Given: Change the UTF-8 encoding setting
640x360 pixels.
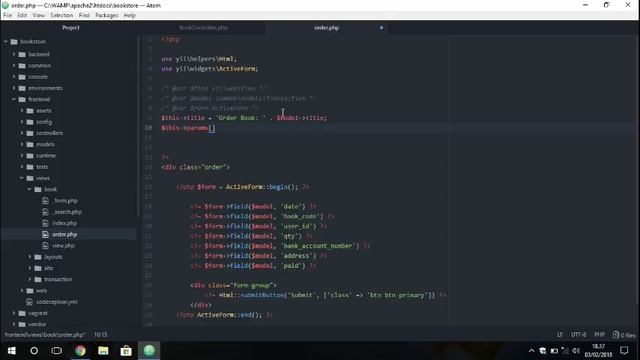Looking at the screenshot, I should 578,335.
